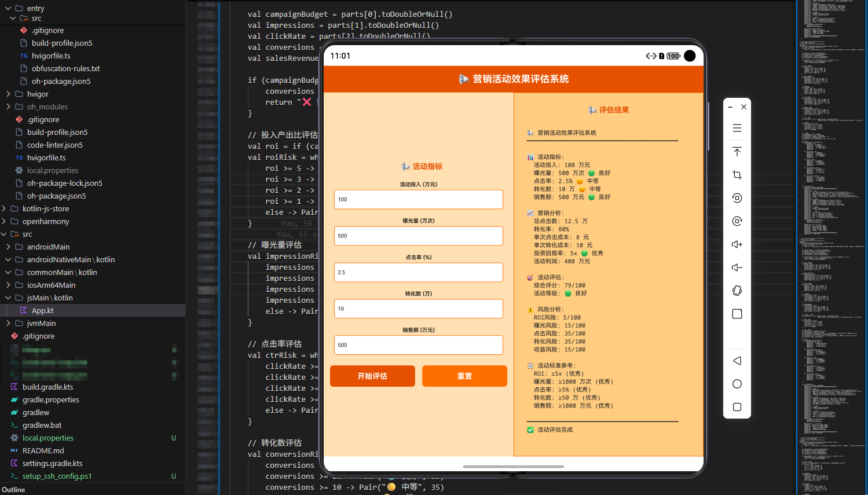
Task: Click the code line 'val campaignBudget' in editor
Action: point(350,14)
